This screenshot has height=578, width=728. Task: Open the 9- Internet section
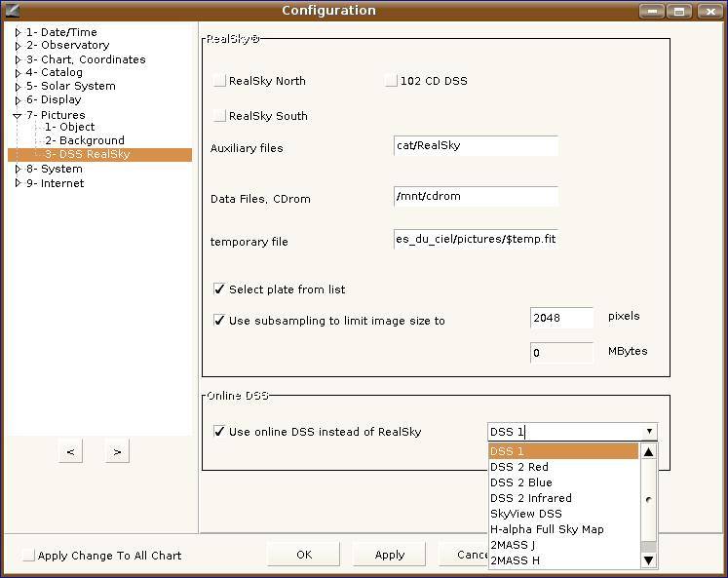click(55, 183)
